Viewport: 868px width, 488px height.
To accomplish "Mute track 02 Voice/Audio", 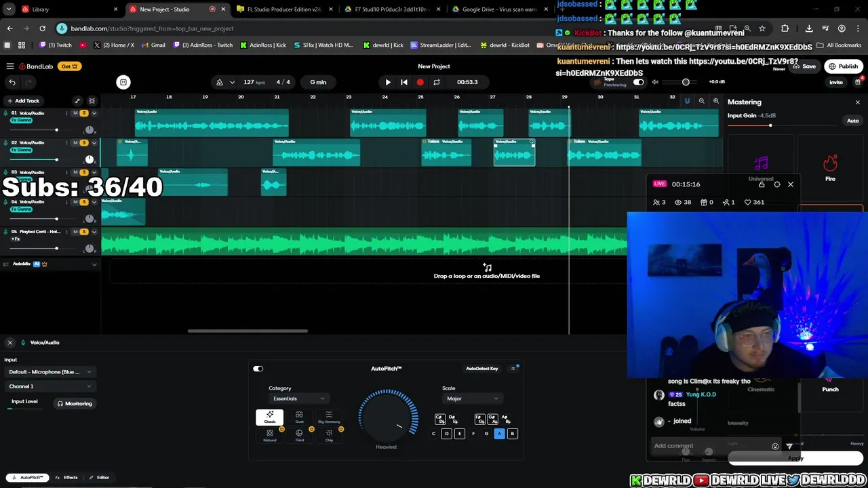I will pyautogui.click(x=75, y=143).
